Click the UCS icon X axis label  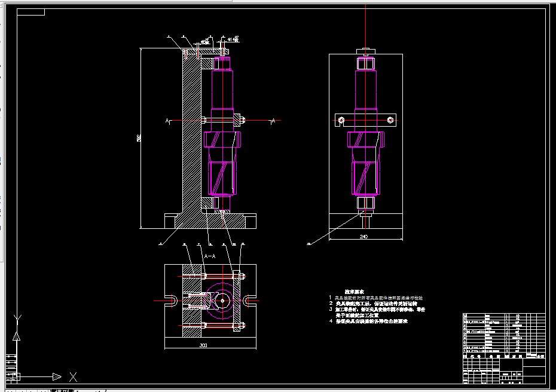click(x=73, y=376)
